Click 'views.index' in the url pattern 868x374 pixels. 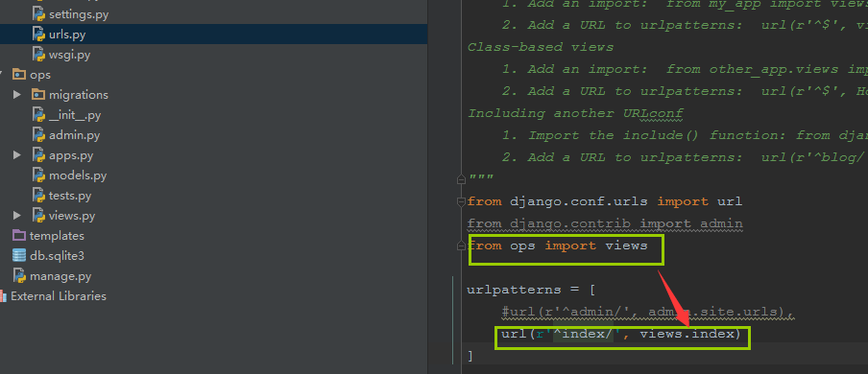point(687,334)
